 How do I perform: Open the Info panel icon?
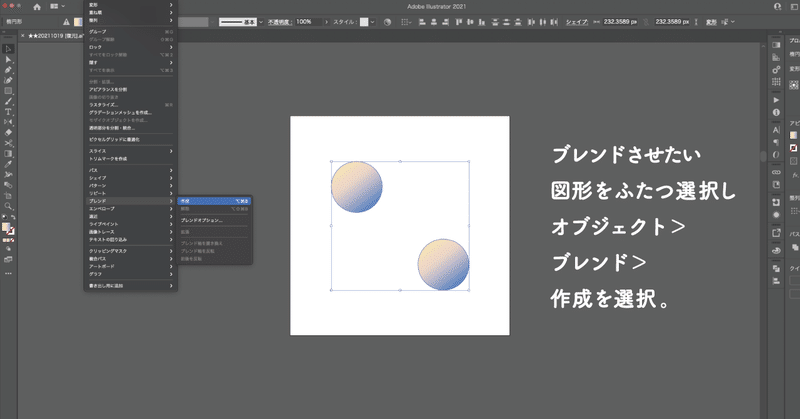tap(776, 112)
